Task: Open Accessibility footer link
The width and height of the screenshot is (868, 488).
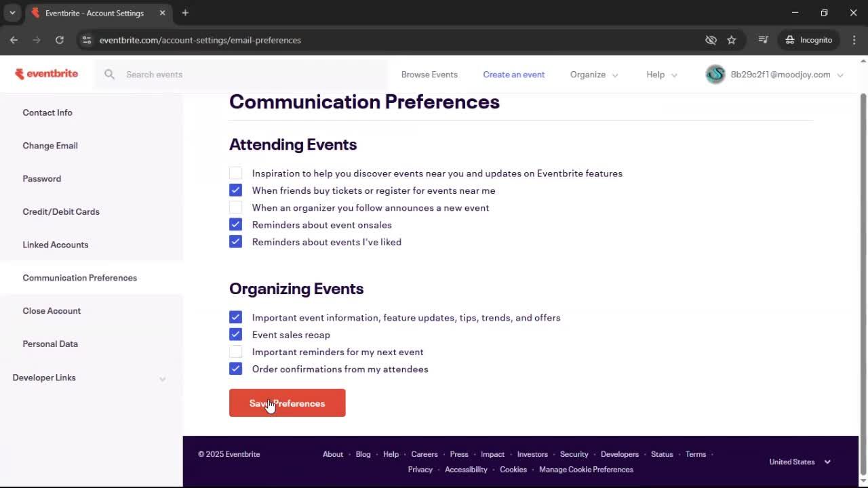Action: point(467,469)
